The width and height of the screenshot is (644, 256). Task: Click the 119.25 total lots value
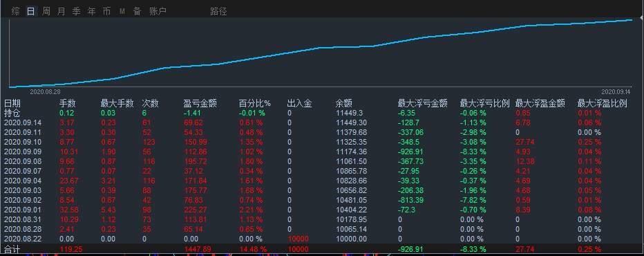71,249
